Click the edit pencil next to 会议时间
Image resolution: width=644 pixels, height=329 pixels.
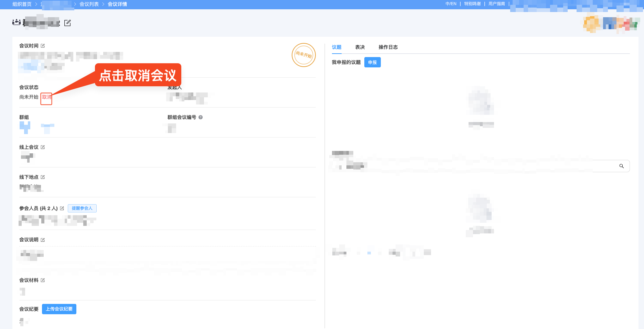43,45
